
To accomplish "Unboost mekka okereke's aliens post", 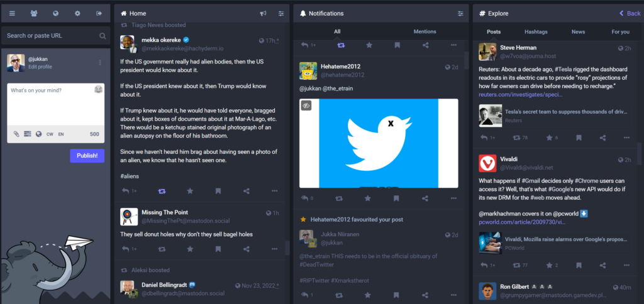I will (162, 191).
